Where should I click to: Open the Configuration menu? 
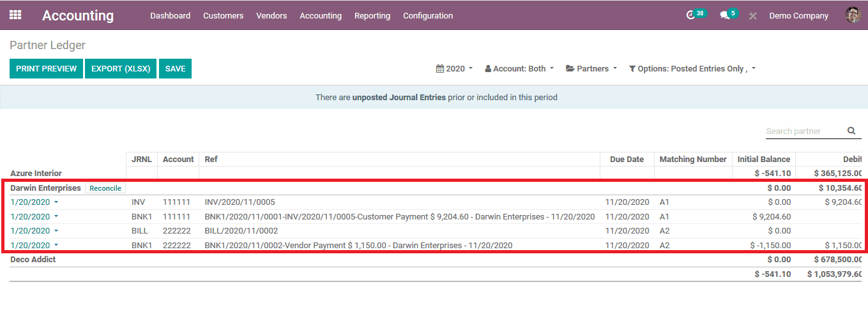428,15
